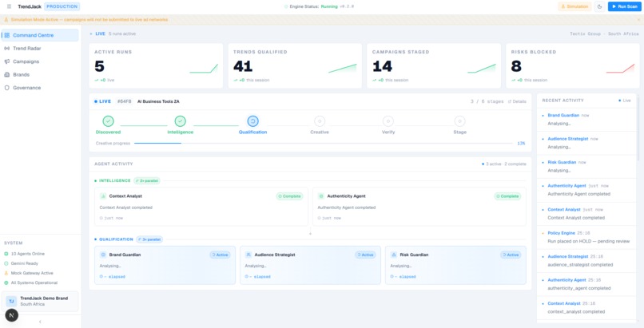Click Active badge on Audience Strategist
Image resolution: width=644 pixels, height=328 pixels.
pyautogui.click(x=365, y=255)
